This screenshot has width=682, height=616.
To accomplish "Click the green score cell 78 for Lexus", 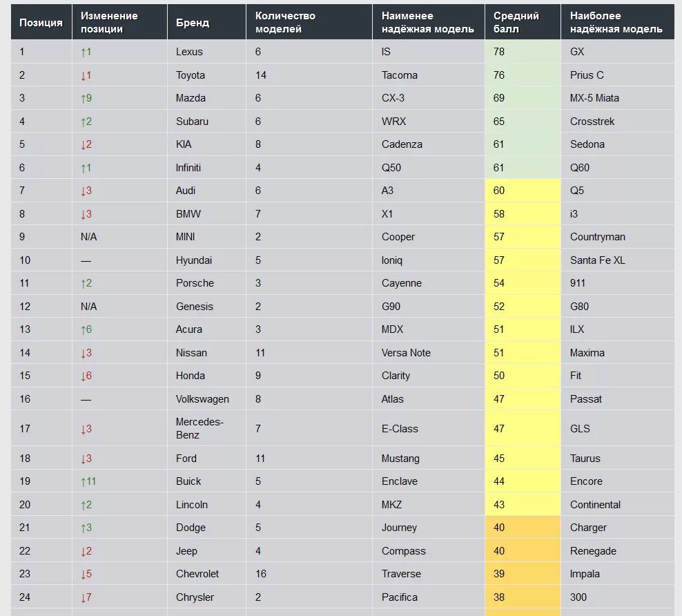I will click(523, 52).
